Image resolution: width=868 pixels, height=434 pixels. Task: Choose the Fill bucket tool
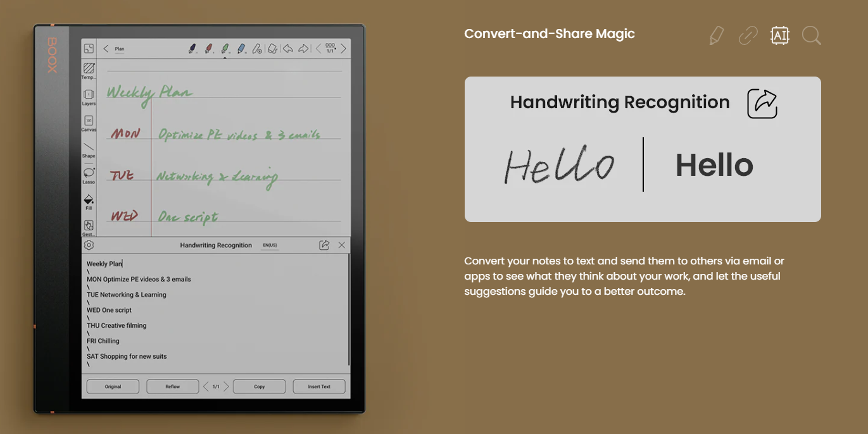coord(89,199)
